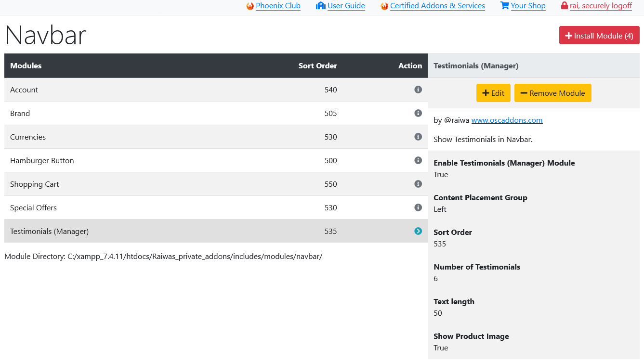Click sort order value 500
Screen dimensions: 644x361
click(331, 161)
